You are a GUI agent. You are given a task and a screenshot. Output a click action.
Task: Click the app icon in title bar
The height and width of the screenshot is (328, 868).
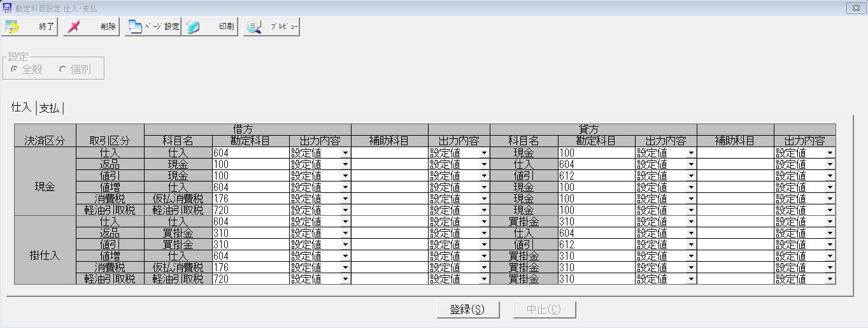(x=8, y=8)
